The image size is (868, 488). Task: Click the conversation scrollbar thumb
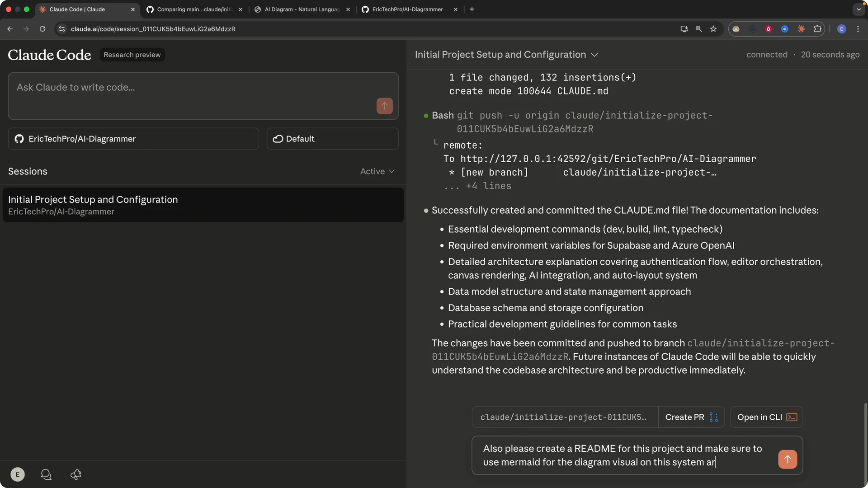865,443
